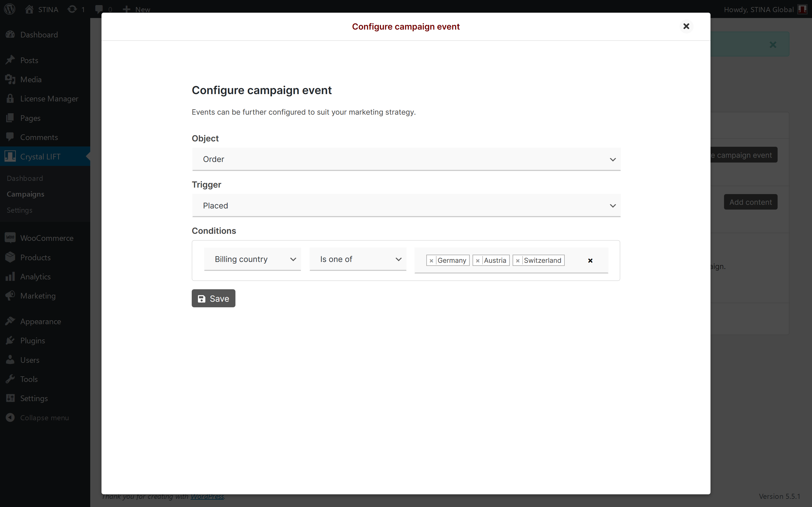Go to Campaigns submenu item
Screen dimensions: 812x507
[25, 194]
